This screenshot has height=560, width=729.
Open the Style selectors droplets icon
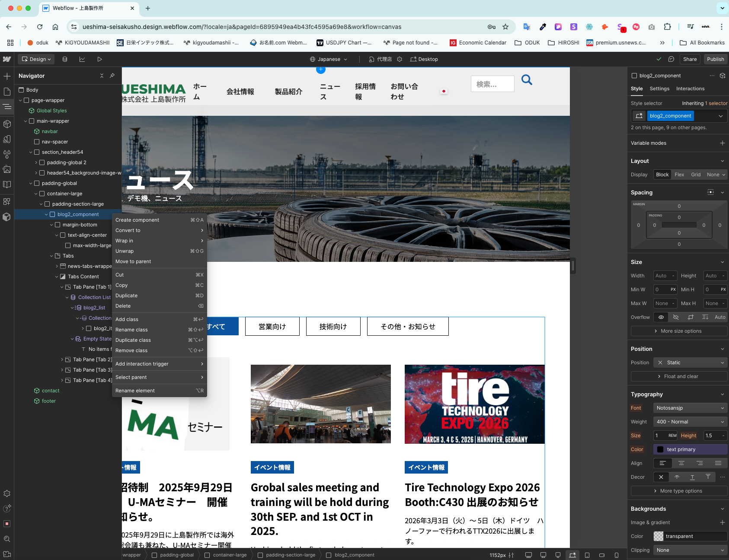(7, 154)
